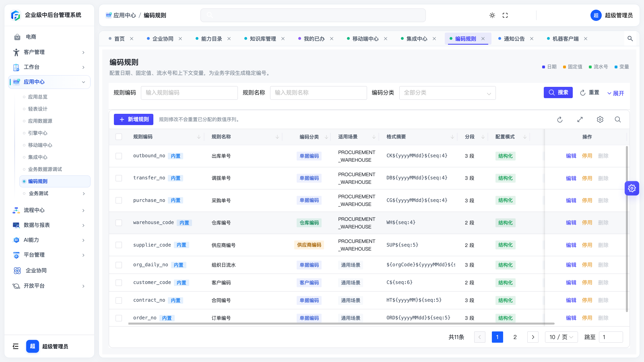Close the 我的已办 tab
644x362 pixels.
point(332,39)
